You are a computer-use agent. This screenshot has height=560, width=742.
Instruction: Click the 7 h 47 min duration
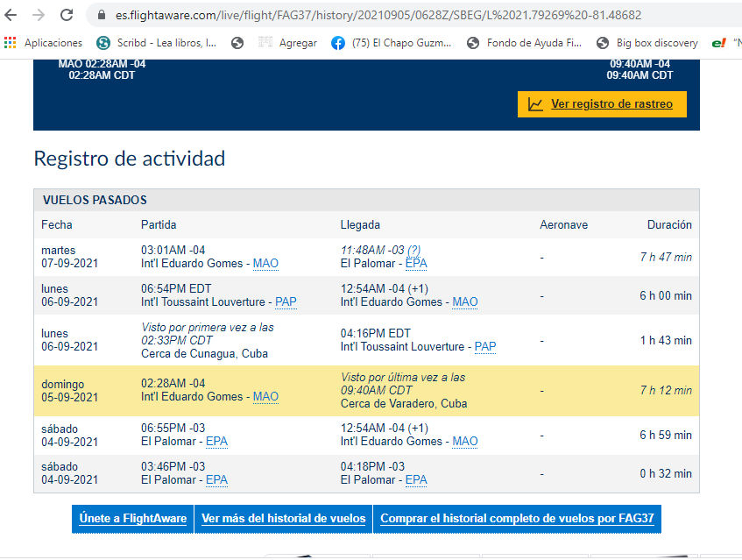666,257
